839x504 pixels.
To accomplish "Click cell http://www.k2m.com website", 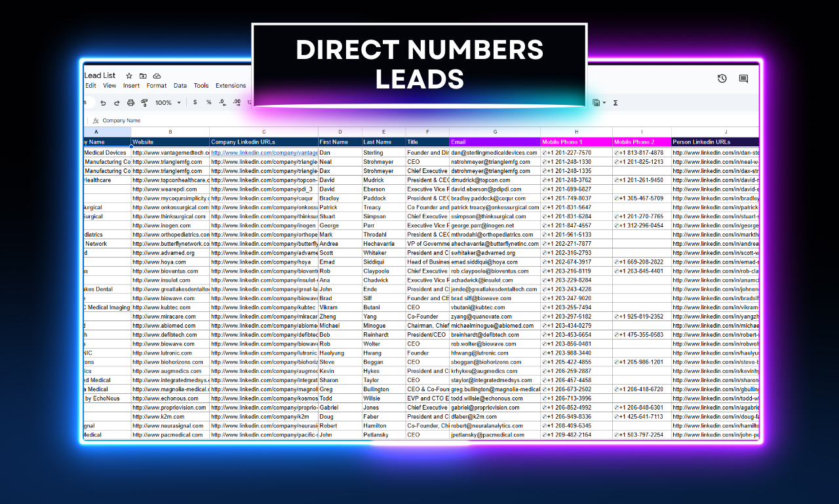I will tap(170, 416).
